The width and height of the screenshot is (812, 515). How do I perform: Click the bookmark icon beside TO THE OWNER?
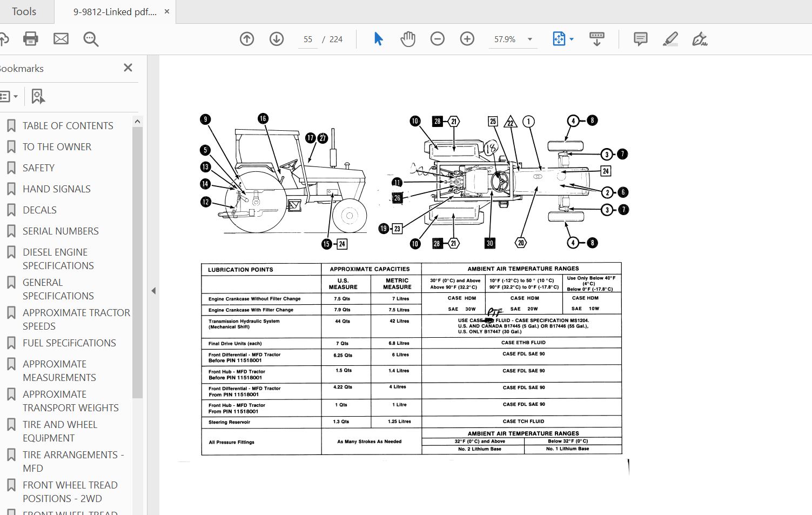coord(11,146)
